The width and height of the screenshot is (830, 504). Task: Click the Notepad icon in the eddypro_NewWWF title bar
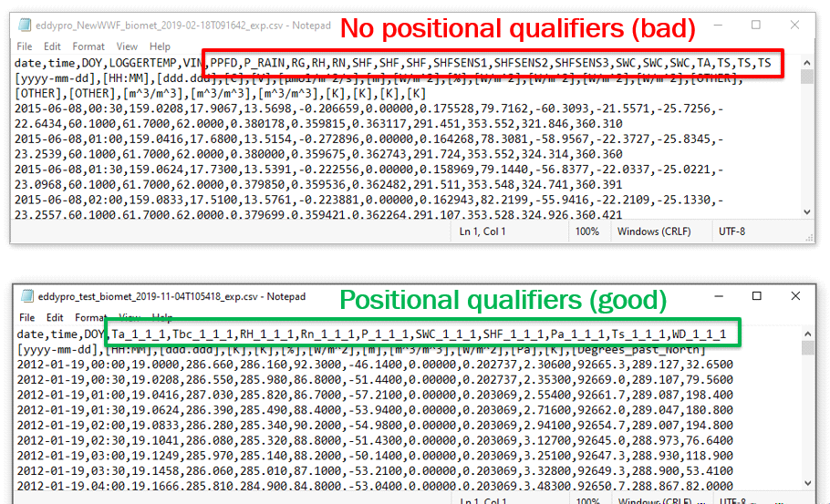[24, 25]
